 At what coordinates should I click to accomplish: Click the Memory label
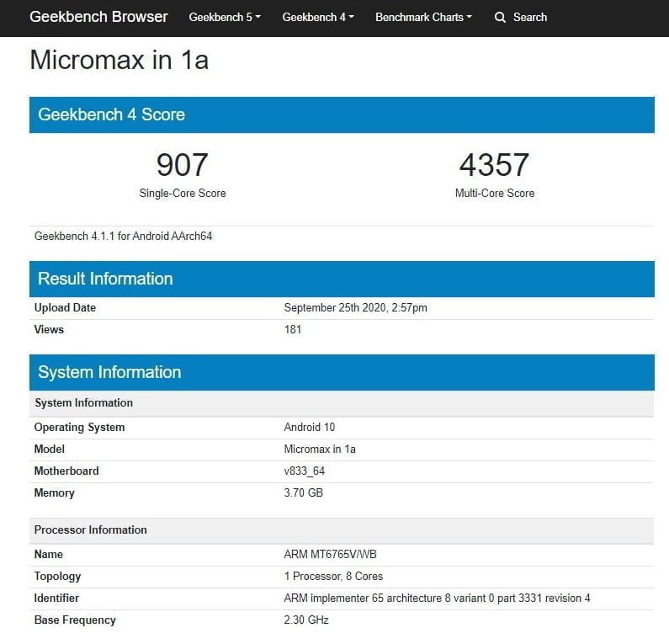coord(54,493)
